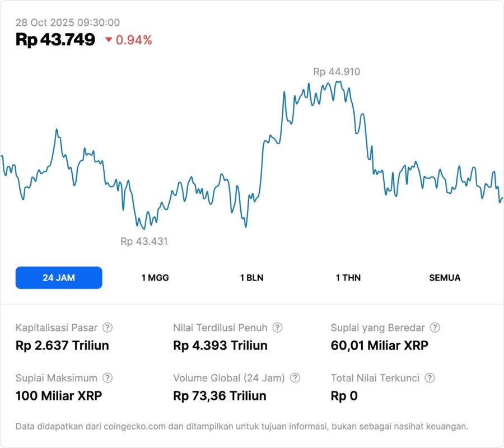This screenshot has height=448, width=504.
Task: Show the 1 THN price history
Action: pos(348,278)
